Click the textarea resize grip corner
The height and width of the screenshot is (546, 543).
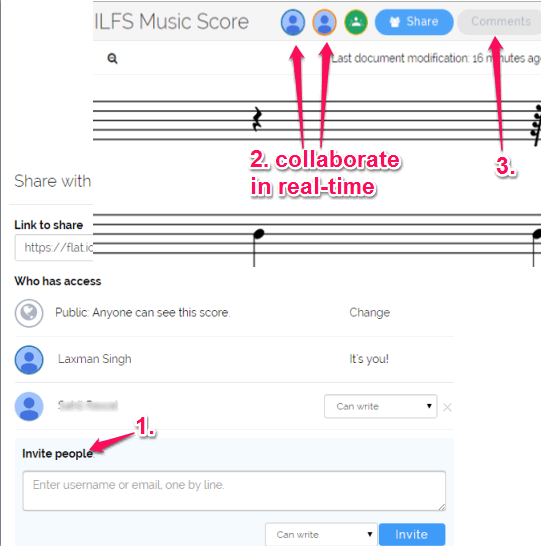(x=442, y=507)
